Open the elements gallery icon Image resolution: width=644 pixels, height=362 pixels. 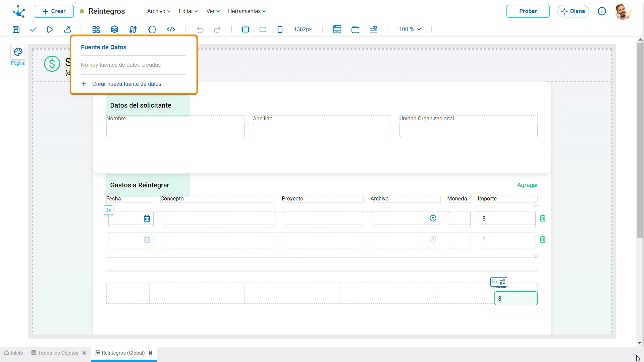[x=96, y=29]
